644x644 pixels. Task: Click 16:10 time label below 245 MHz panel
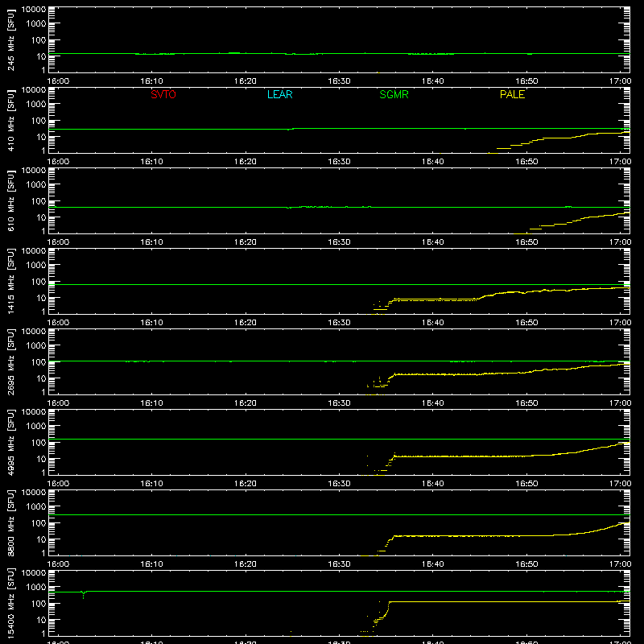point(151,81)
